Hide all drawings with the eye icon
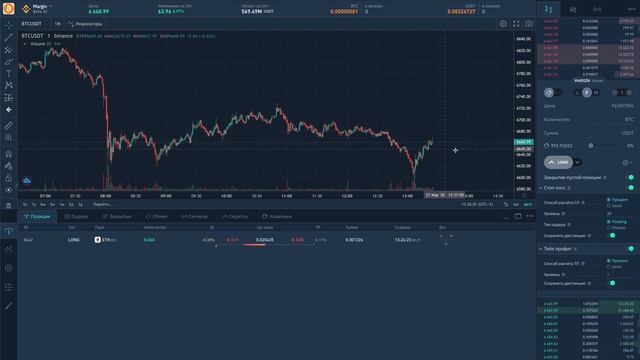Viewport: 640px width, 360px height. pyautogui.click(x=9, y=190)
